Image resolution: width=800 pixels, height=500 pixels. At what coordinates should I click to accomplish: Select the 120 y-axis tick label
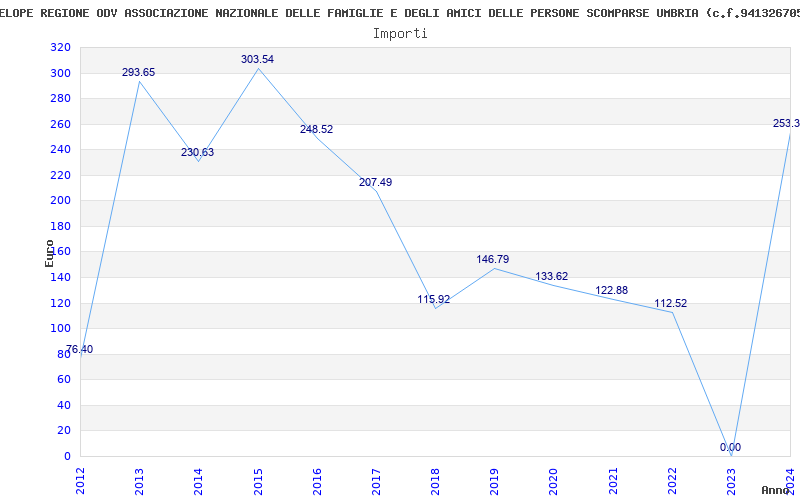60,303
